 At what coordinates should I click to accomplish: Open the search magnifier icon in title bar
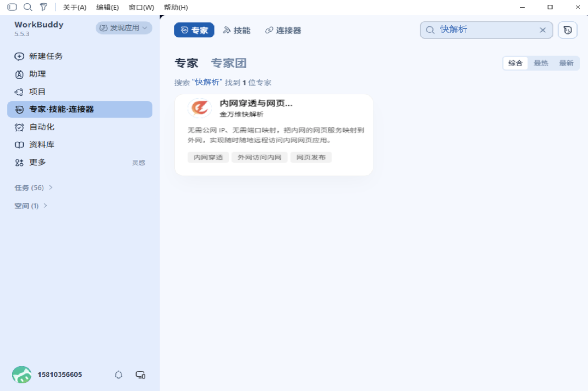[x=28, y=7]
